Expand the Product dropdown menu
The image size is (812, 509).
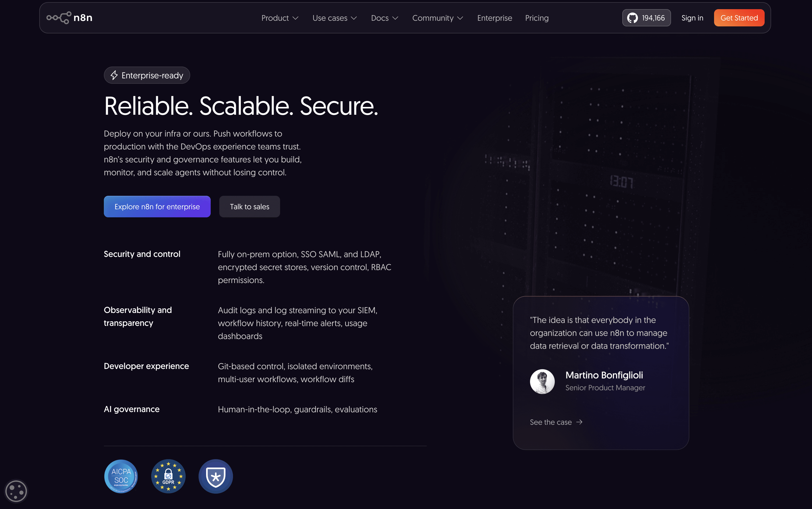(x=280, y=18)
